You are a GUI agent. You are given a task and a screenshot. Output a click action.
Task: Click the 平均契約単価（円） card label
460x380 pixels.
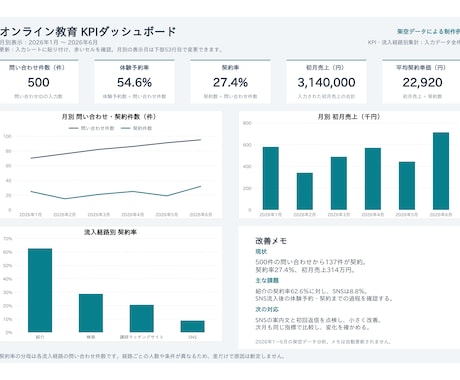(x=421, y=68)
